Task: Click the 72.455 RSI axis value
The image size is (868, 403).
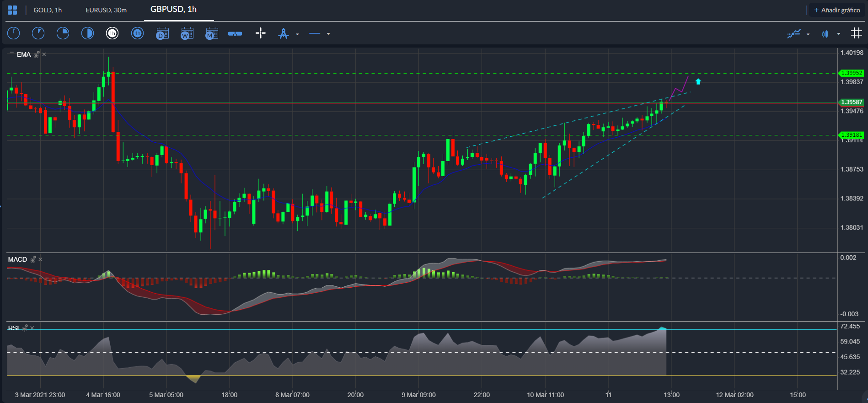Action: coord(850,326)
